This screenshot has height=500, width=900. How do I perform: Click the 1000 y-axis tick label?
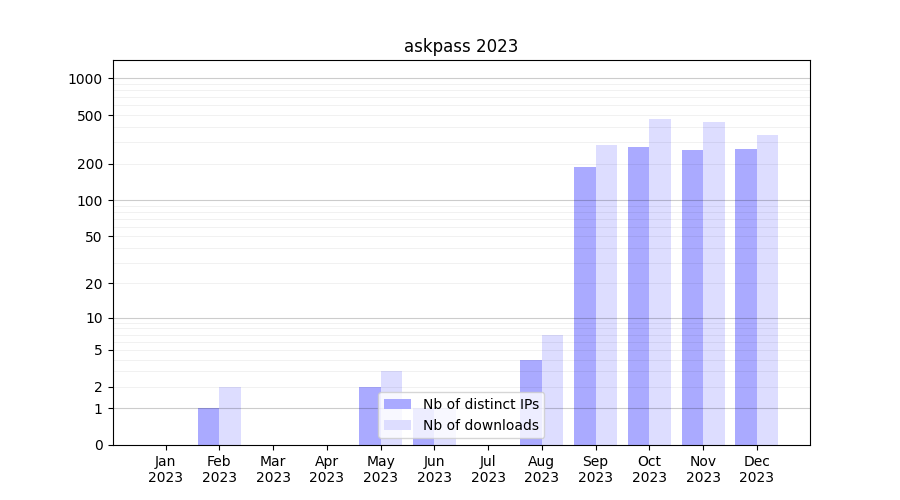86,79
